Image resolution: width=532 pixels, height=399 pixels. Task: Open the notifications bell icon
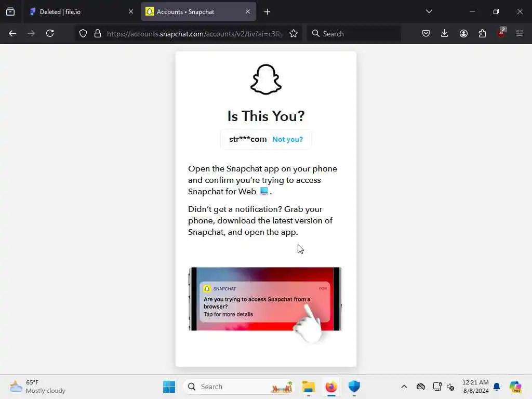click(497, 387)
